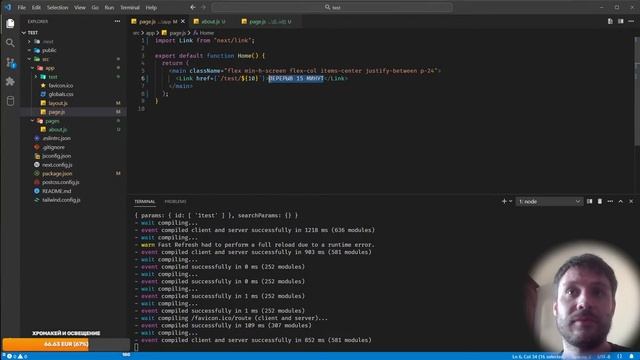
Task: Open the Terminal menu
Action: tap(130, 7)
